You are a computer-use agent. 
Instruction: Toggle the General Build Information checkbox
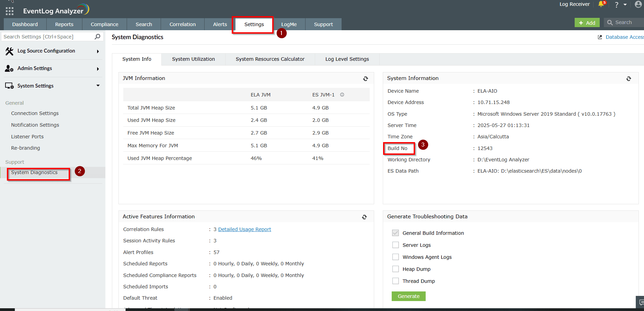click(395, 233)
